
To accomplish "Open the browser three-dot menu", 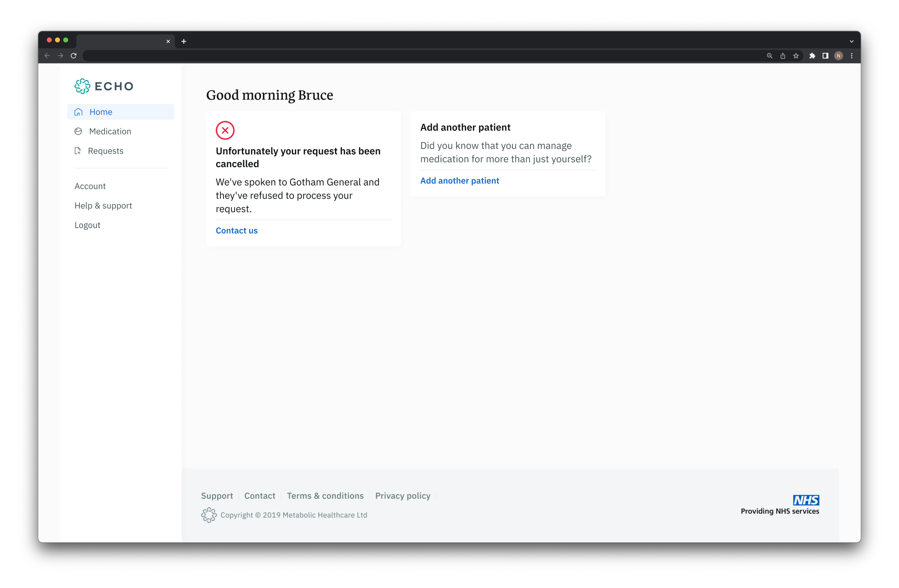I will (x=852, y=56).
